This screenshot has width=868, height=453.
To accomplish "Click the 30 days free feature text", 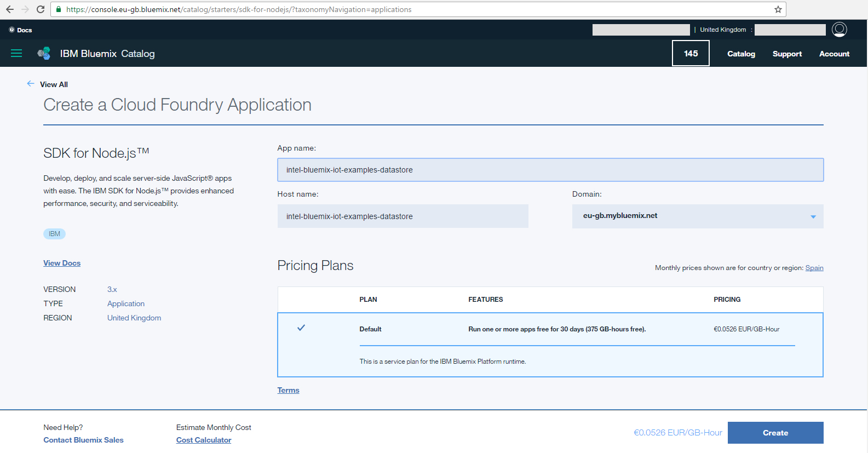I will click(557, 329).
